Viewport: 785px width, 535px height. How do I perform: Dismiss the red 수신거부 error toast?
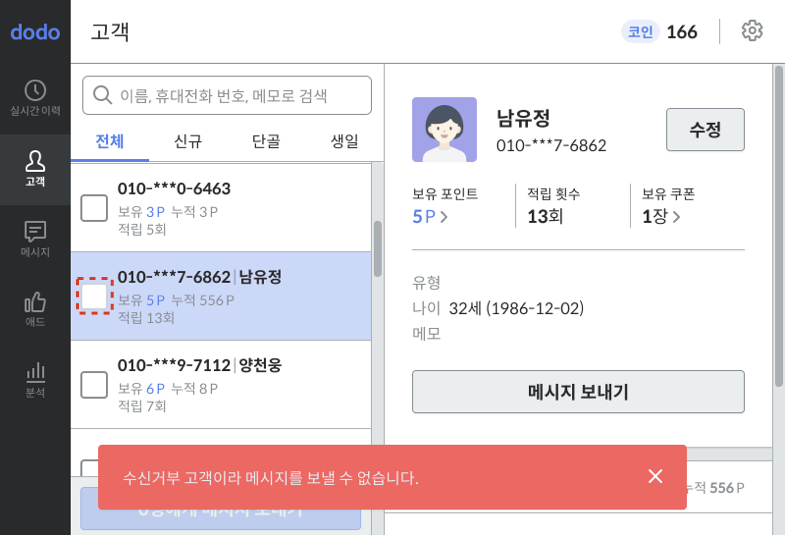(x=655, y=476)
